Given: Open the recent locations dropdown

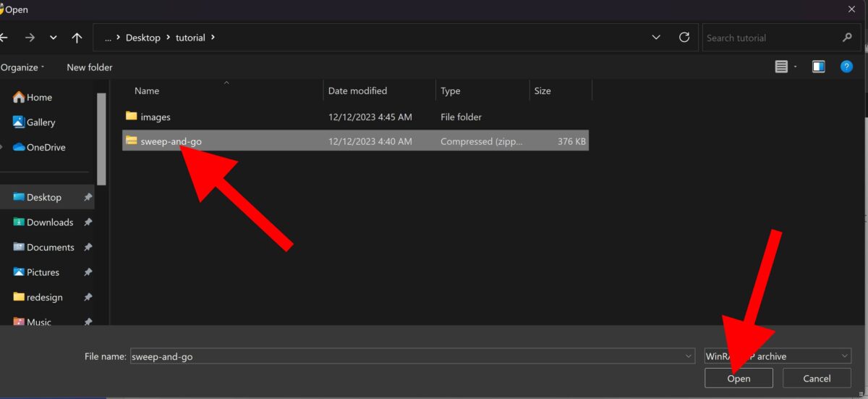Looking at the screenshot, I should (x=54, y=38).
